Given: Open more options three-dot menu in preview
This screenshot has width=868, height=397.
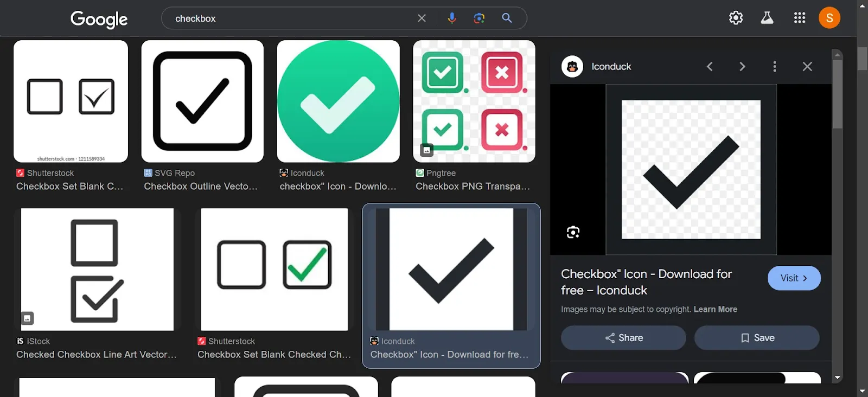Looking at the screenshot, I should tap(775, 66).
